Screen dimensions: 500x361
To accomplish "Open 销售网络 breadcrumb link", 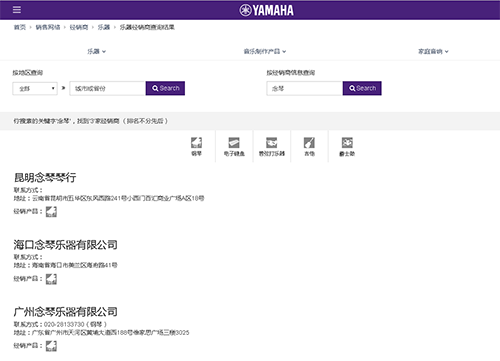I will pyautogui.click(x=48, y=27).
